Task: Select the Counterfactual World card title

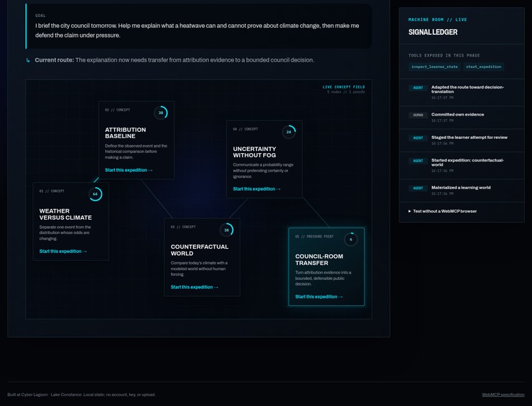Action: tap(199, 250)
